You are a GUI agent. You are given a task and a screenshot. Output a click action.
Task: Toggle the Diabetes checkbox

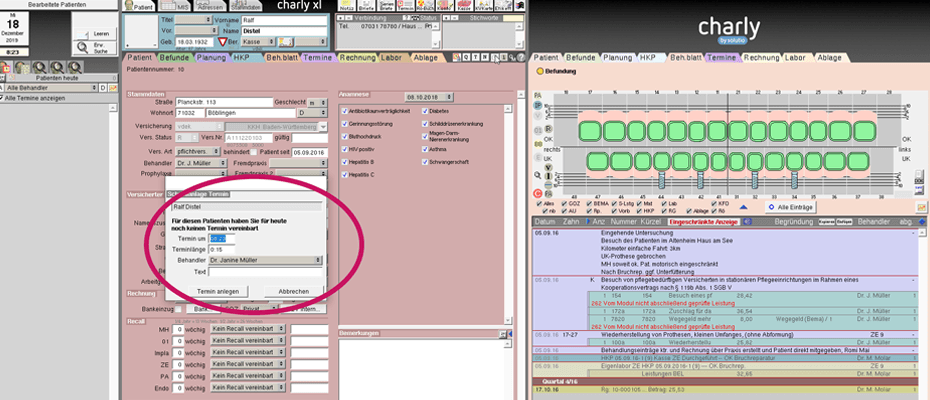click(425, 111)
